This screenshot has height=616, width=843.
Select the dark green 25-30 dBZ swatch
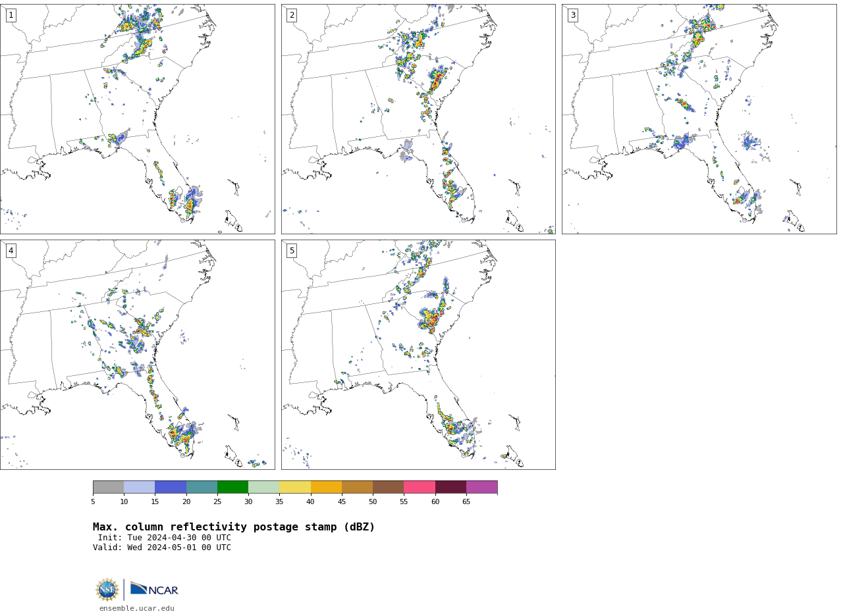[232, 487]
